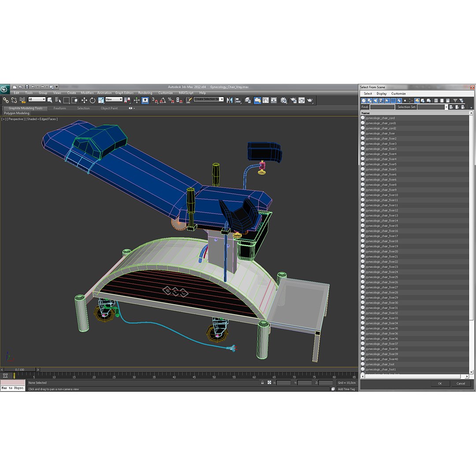Open the Schematic View icon
The image size is (476, 476).
pyautogui.click(x=274, y=100)
